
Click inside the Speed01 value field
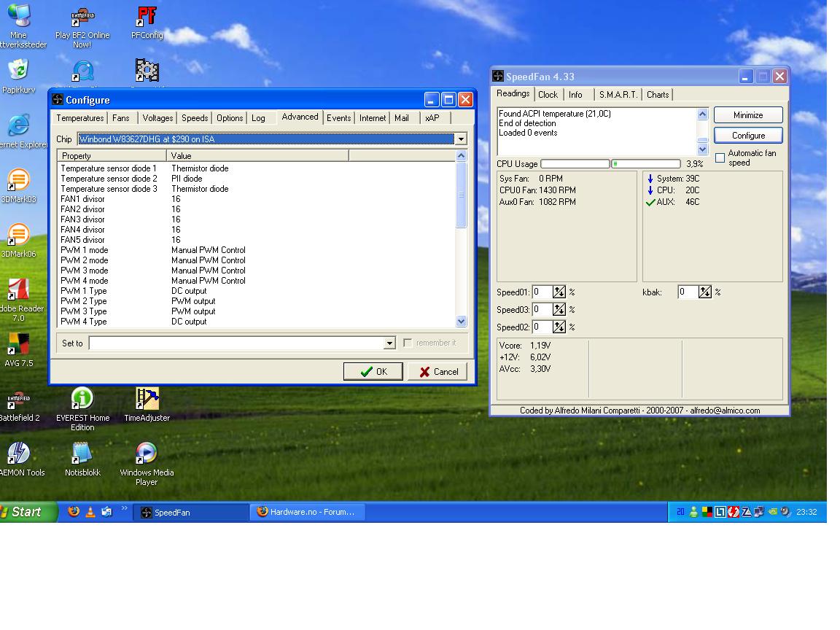point(542,292)
